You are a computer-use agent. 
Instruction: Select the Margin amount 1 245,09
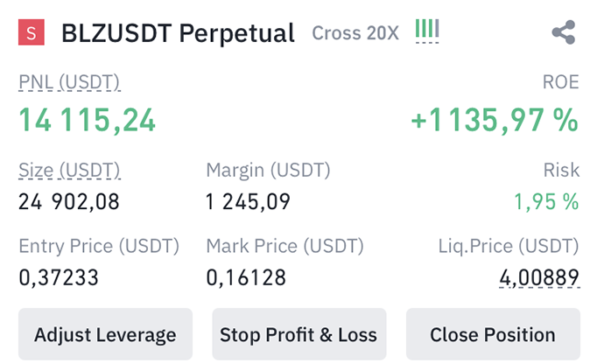[248, 202]
